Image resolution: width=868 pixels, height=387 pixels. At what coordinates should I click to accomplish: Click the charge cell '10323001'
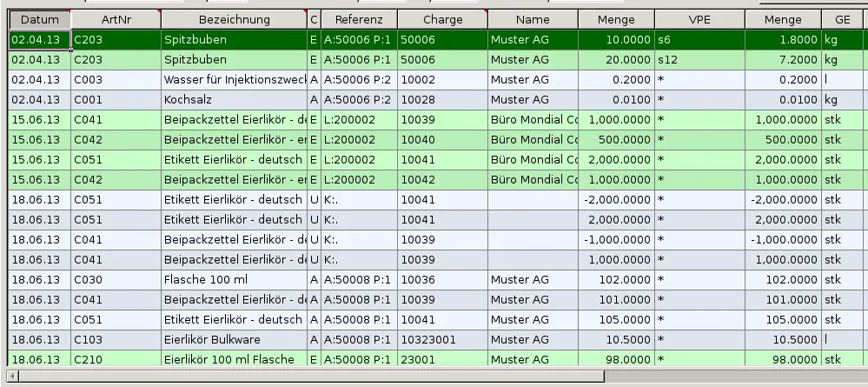tap(442, 340)
